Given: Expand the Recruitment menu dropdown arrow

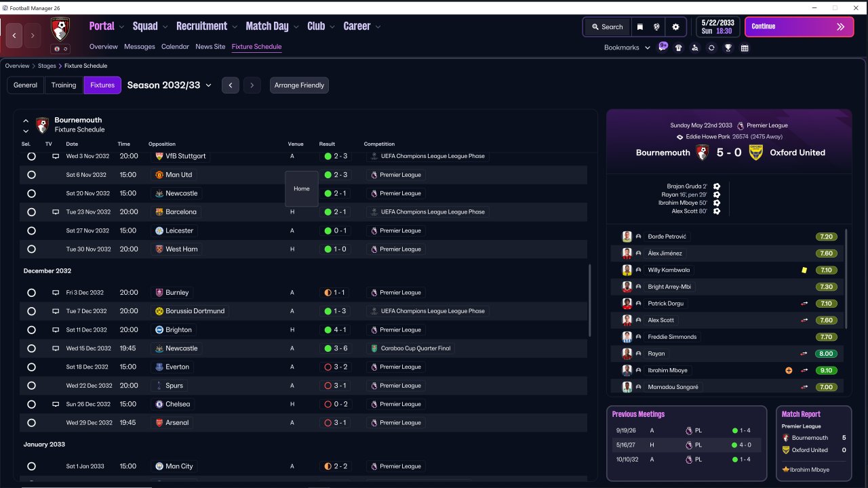Looking at the screenshot, I should click(x=235, y=27).
